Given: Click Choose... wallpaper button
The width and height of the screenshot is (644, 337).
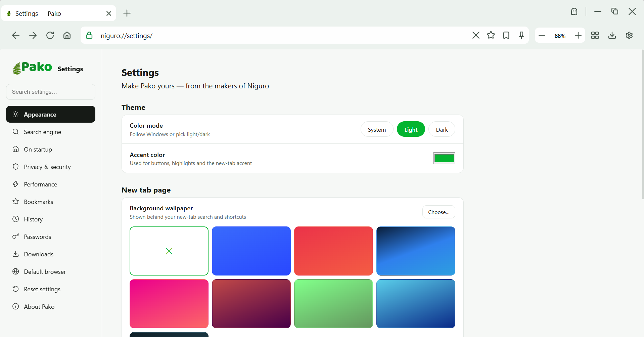Looking at the screenshot, I should 439,212.
